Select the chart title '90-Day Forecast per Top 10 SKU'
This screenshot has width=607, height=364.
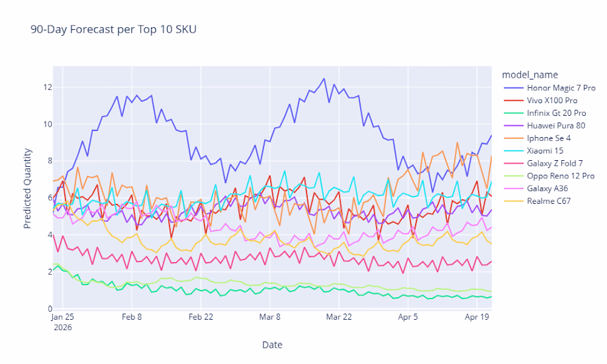point(114,29)
